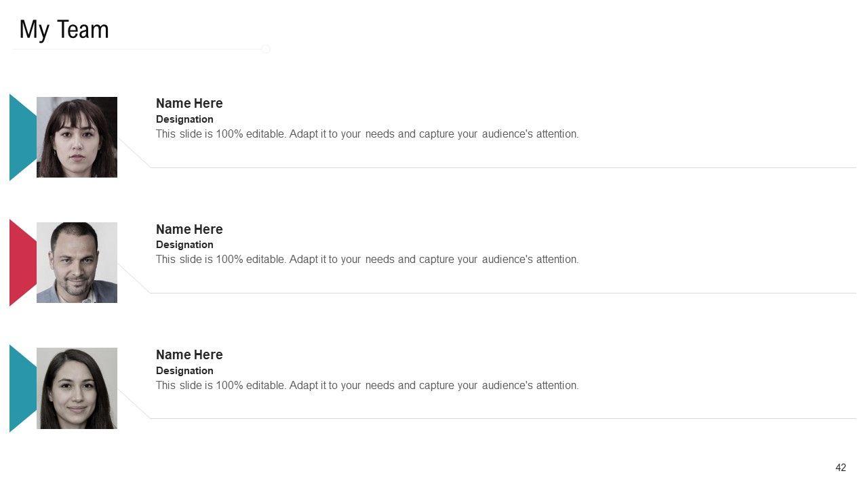868x488 pixels.
Task: Select the top member's "Designation" label
Action: (x=184, y=119)
